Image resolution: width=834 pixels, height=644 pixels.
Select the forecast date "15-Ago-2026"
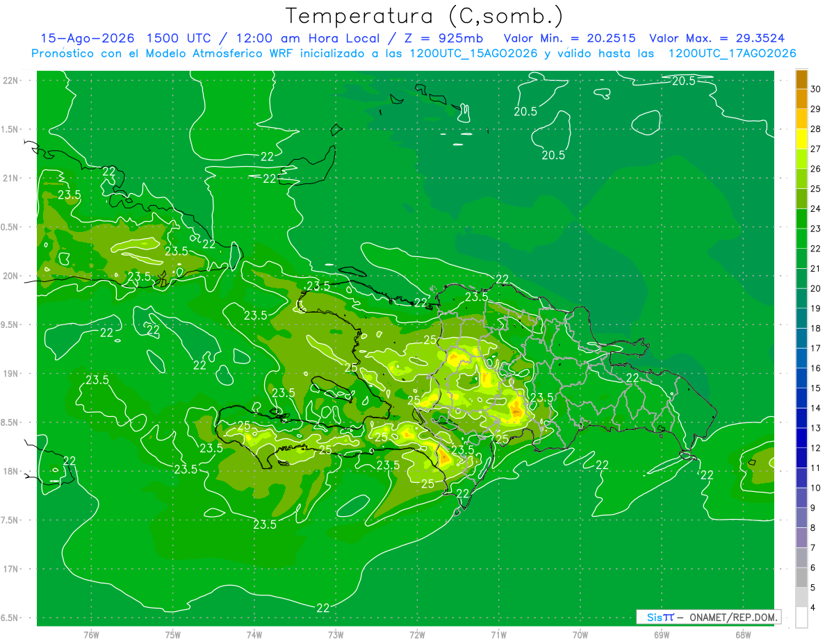(x=87, y=38)
